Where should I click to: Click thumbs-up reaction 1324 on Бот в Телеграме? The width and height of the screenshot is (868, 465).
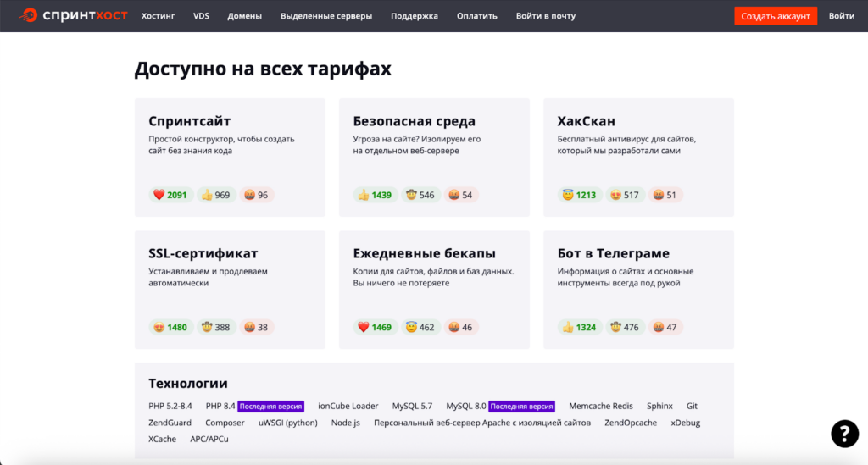pyautogui.click(x=580, y=327)
